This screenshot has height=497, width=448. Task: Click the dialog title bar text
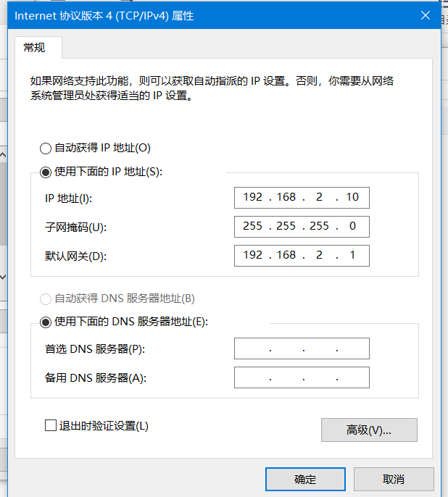click(x=104, y=16)
